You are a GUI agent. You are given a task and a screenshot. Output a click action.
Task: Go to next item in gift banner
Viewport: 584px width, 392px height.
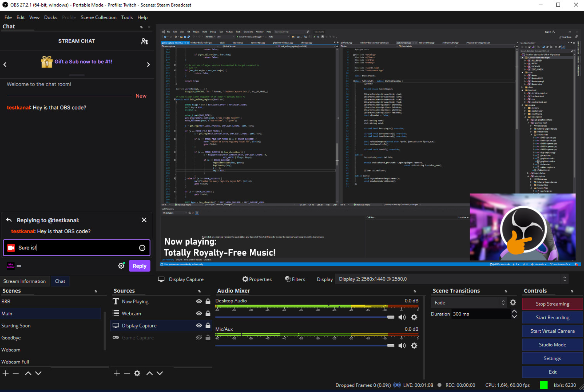click(148, 65)
